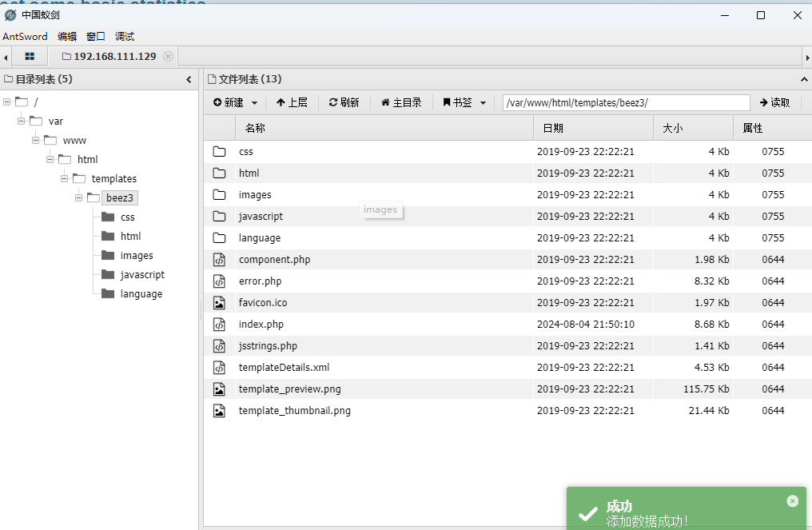Click the right scroll arrow at tab bar end
This screenshot has width=812, height=530.
807,56
